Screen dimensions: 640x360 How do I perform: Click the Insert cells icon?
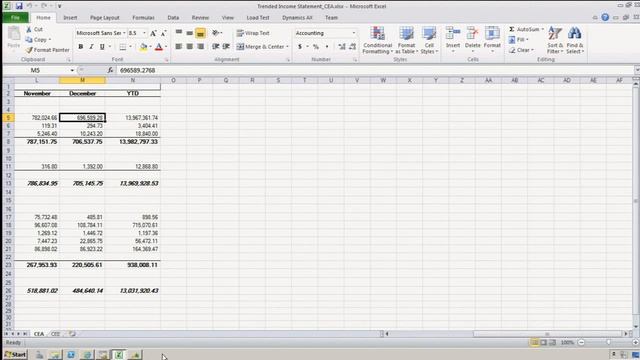(453, 33)
